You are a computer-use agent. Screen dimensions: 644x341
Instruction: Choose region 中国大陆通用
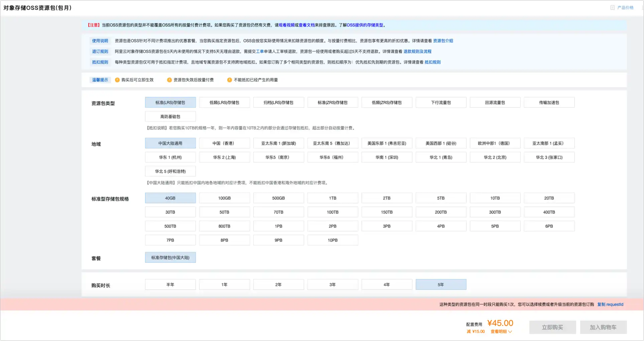pyautogui.click(x=170, y=143)
